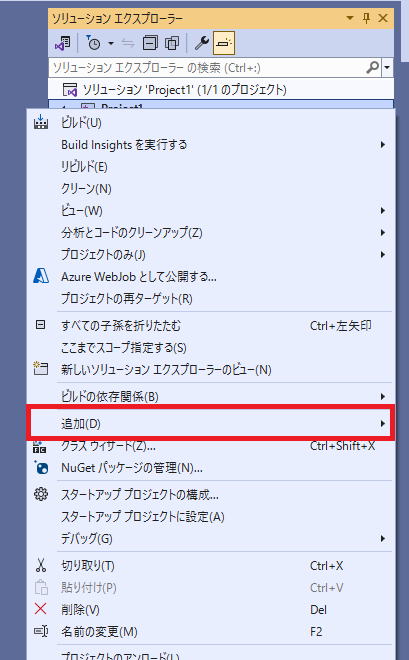Open the search options dropdown arrow

(387, 67)
